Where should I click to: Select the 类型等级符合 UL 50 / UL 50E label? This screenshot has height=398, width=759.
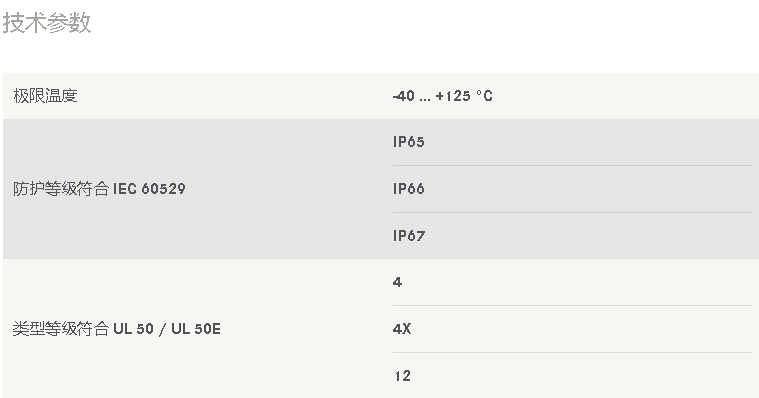(117, 329)
